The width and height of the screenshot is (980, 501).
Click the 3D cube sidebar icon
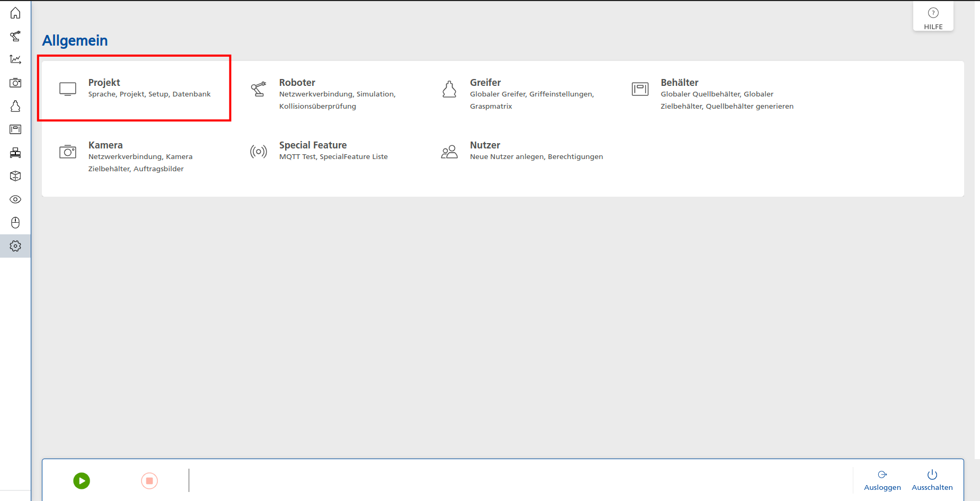click(15, 176)
